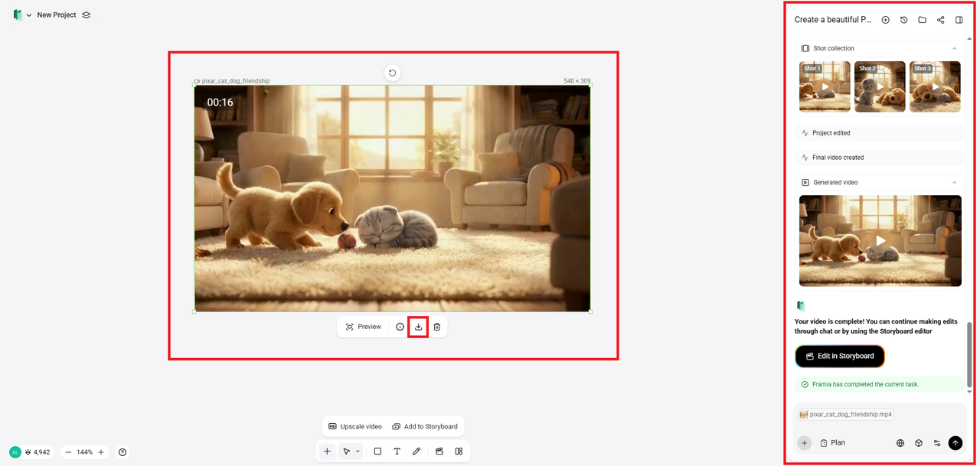Download the video with the download icon
The image size is (980, 466).
pyautogui.click(x=418, y=327)
